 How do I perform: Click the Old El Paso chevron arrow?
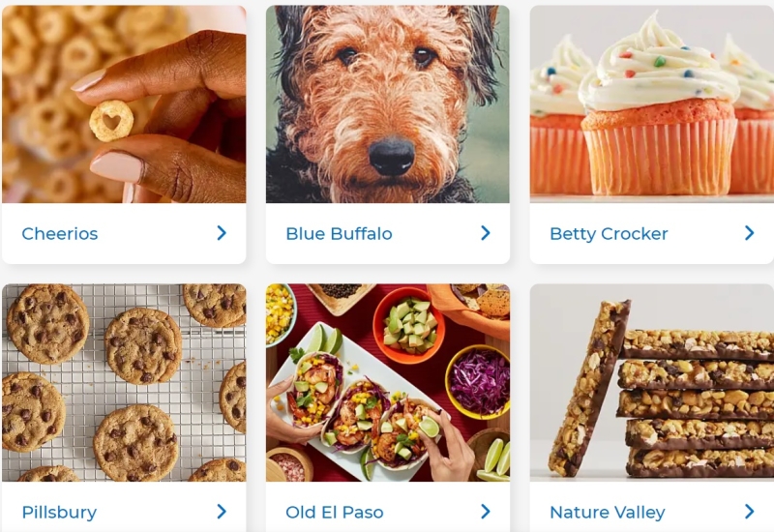tap(486, 512)
